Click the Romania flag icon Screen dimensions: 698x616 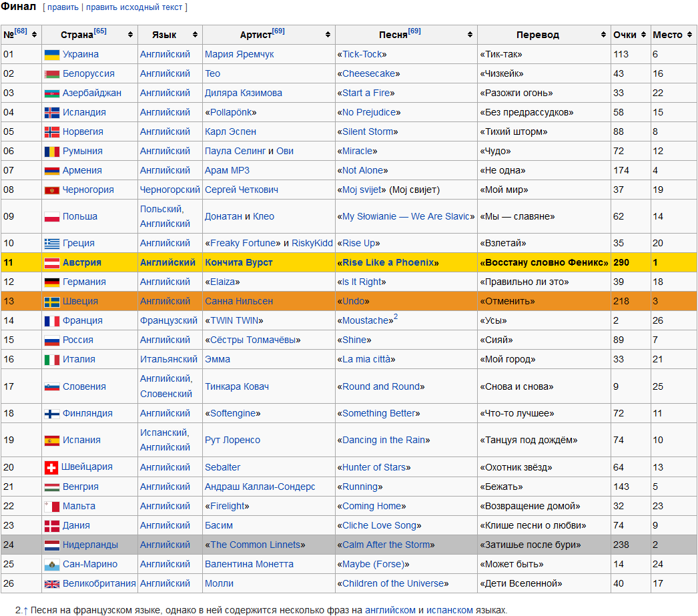pyautogui.click(x=52, y=151)
